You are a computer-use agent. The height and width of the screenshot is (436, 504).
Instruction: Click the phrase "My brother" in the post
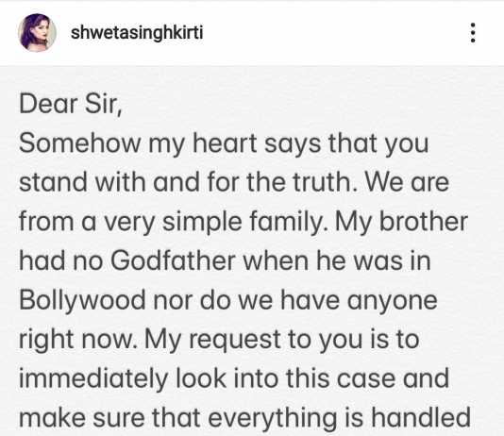(x=401, y=222)
